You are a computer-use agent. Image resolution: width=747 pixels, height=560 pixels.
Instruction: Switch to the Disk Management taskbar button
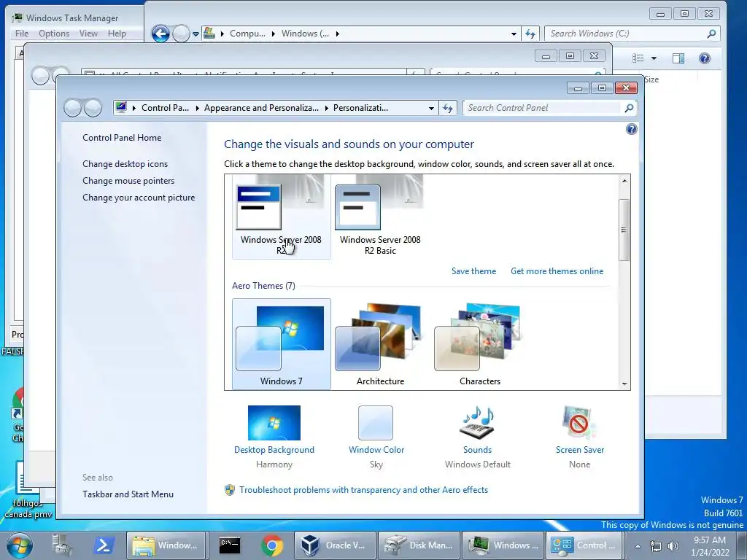(419, 545)
